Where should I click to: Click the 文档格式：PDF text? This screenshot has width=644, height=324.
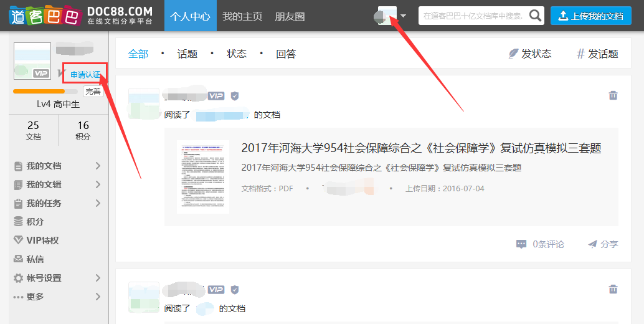(x=267, y=189)
